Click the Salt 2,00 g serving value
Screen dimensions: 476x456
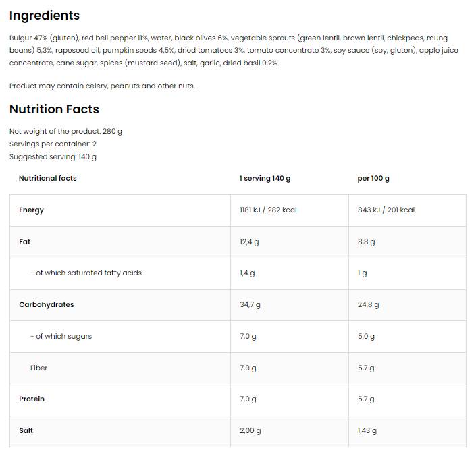point(250,431)
